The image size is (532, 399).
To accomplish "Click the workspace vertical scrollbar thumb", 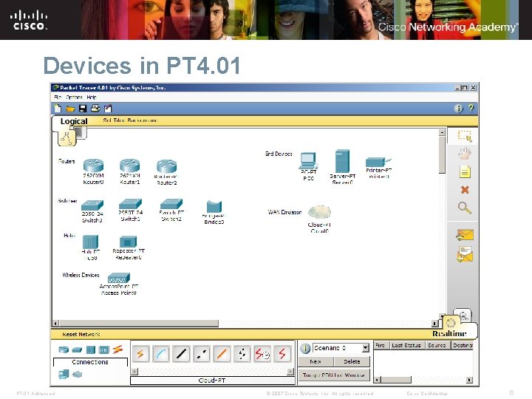I will click(442, 154).
